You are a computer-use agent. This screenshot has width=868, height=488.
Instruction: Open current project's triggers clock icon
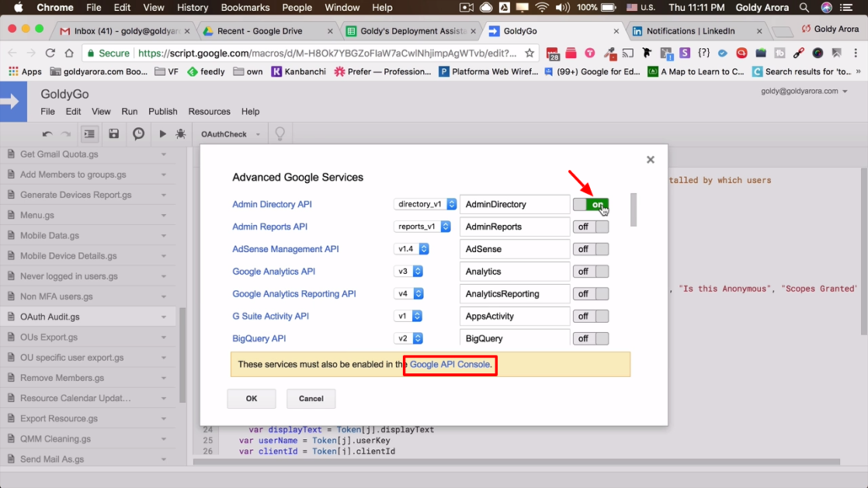[x=138, y=133]
